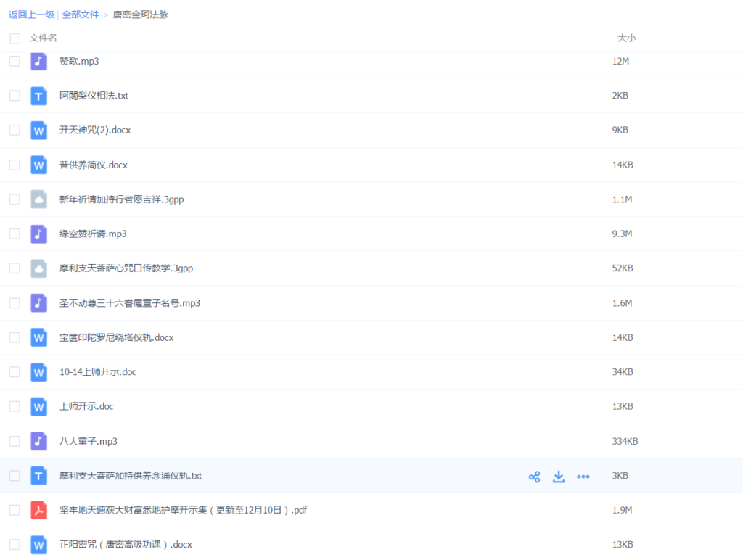Check the box for 普供养简仪.docx

15,165
